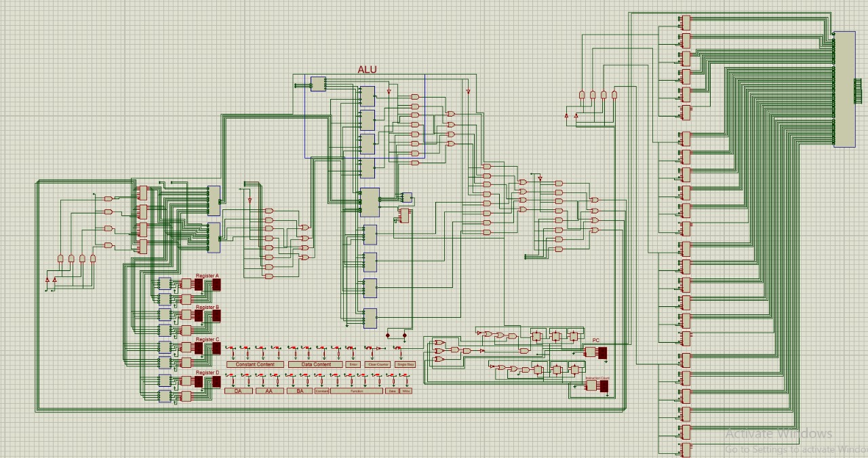Screen dimensions: 868x458
Task: Select the large memory chip at top right
Action: pos(844,89)
